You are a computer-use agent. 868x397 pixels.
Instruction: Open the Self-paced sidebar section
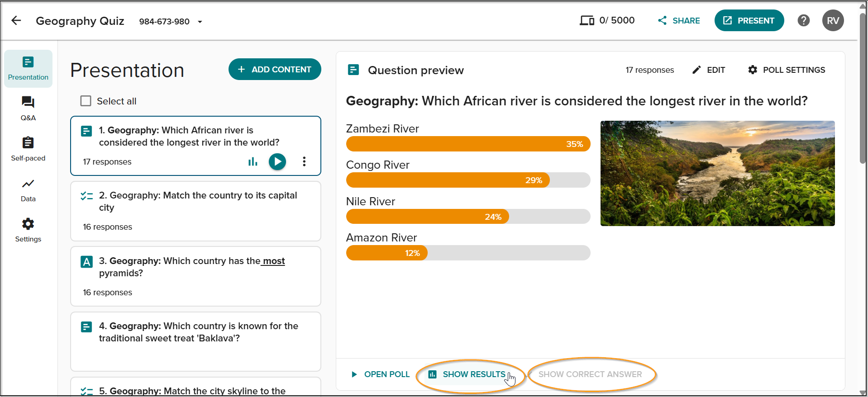(x=28, y=149)
